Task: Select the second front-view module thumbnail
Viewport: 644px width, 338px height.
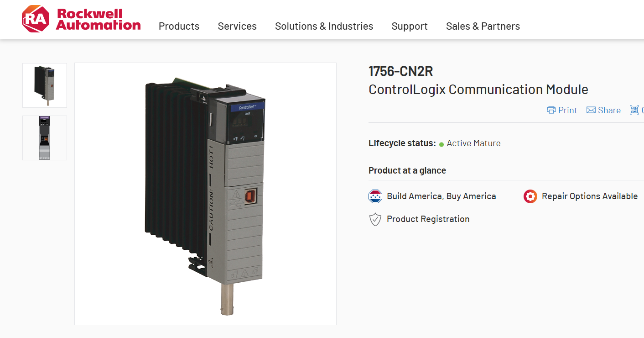Action: point(45,138)
